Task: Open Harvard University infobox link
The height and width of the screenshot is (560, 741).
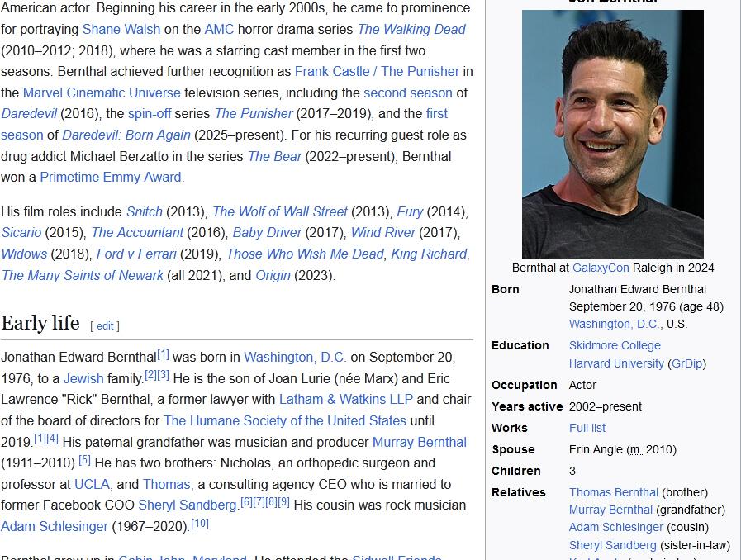Action: pyautogui.click(x=616, y=363)
